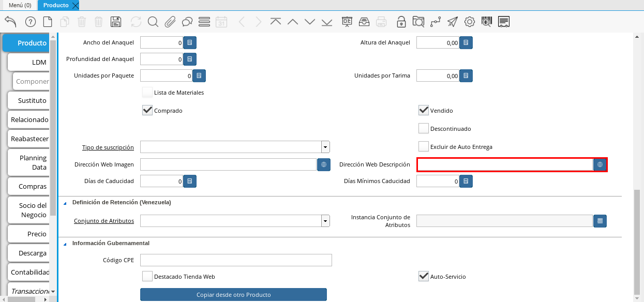Enable the Descontinuado checkbox

point(424,128)
